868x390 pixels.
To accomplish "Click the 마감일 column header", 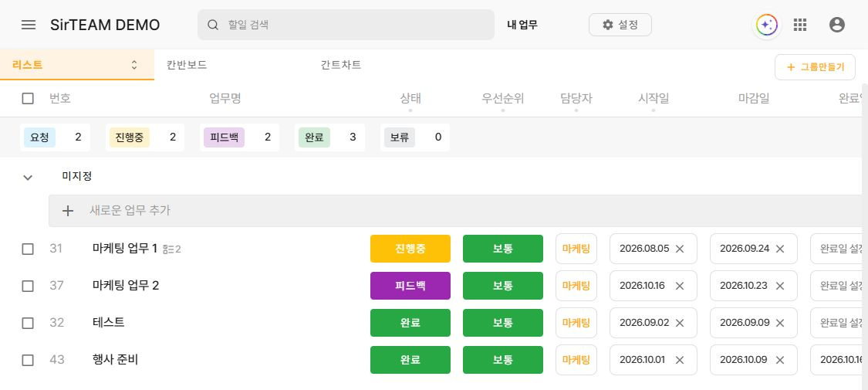I will tap(753, 99).
